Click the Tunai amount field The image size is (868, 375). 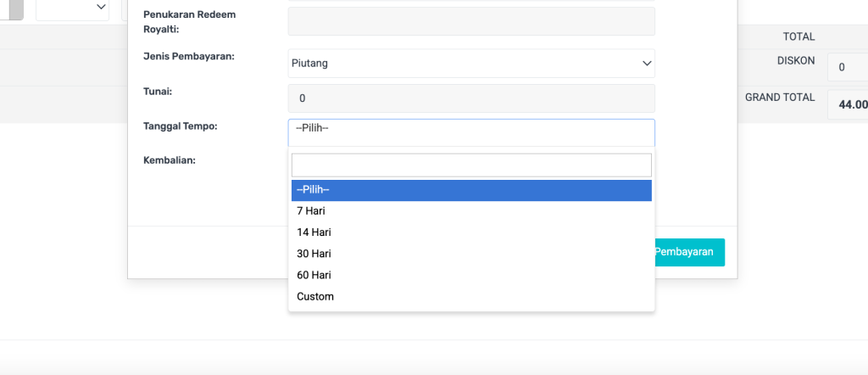click(x=471, y=98)
